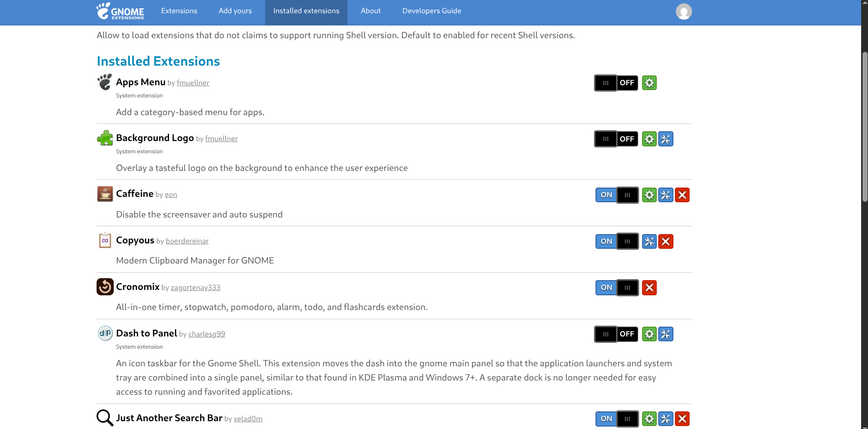868x429 pixels.
Task: Click "Add a category-based menu for apps." text
Action: point(190,112)
